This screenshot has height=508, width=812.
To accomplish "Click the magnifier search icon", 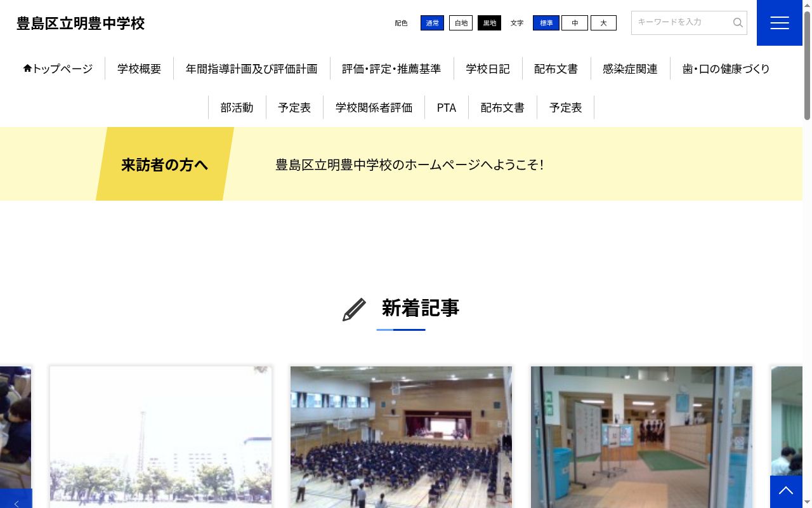I will pos(738,23).
